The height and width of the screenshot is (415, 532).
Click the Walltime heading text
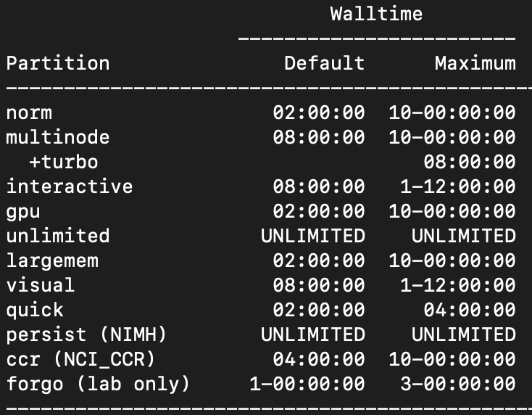pyautogui.click(x=376, y=14)
